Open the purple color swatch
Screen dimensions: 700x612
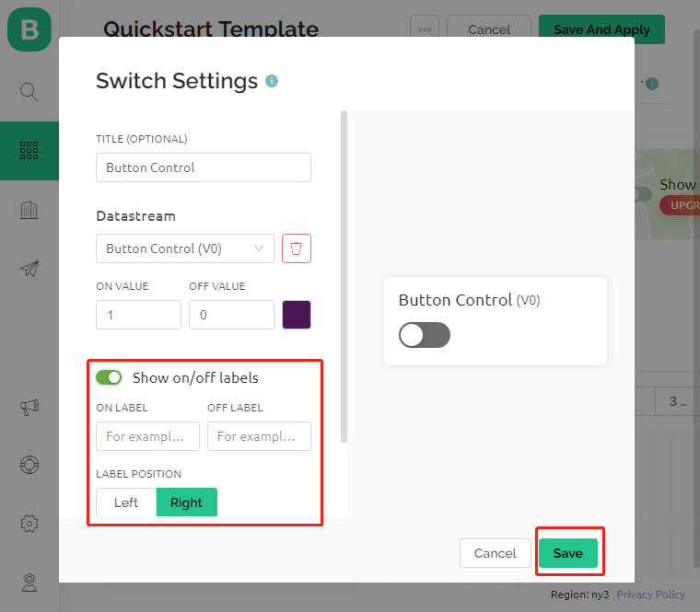click(297, 315)
